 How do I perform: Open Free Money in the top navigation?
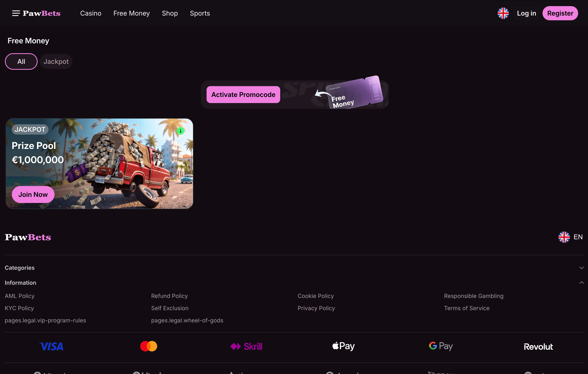(132, 13)
